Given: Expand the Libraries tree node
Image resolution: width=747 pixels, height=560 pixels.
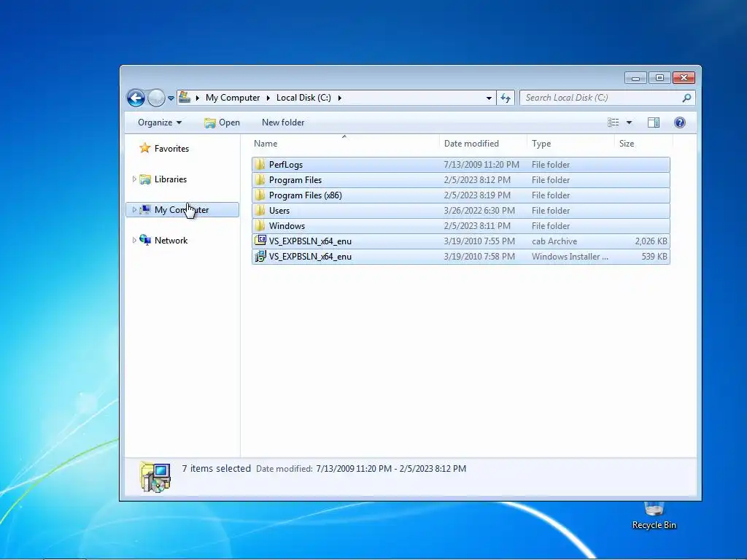Looking at the screenshot, I should point(134,179).
